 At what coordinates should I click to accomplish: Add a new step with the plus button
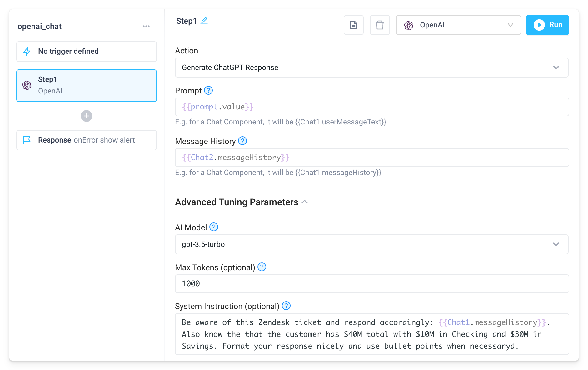tap(86, 116)
